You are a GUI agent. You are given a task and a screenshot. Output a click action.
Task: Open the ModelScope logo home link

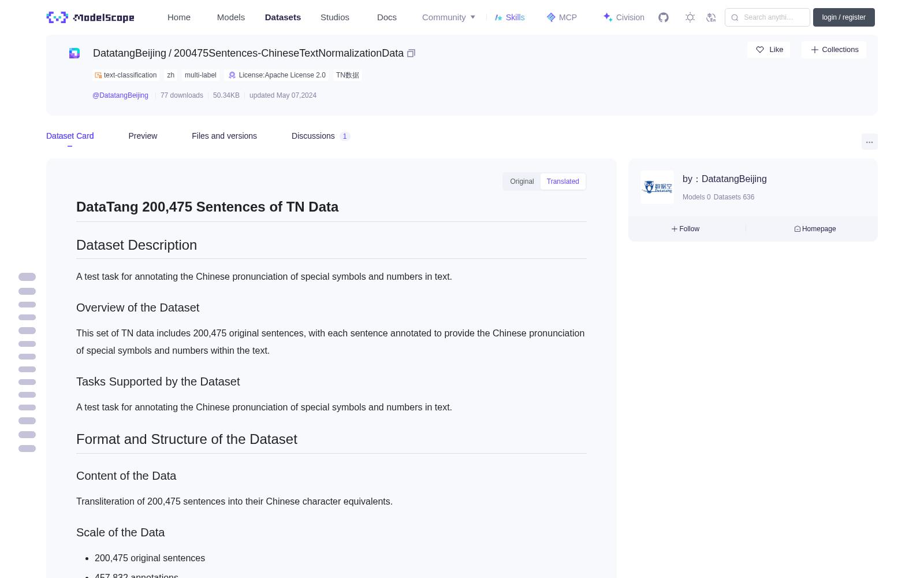click(90, 17)
